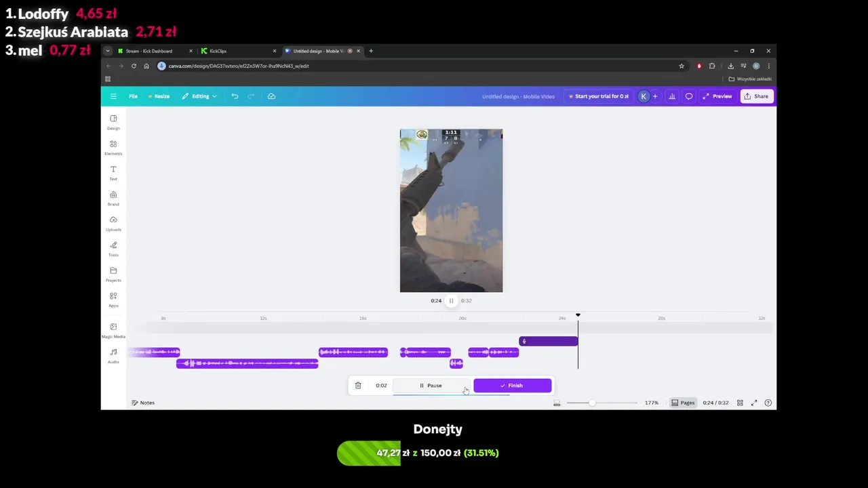Screen dimensions: 868x488
Task: Click the Preview button
Action: pos(717,96)
